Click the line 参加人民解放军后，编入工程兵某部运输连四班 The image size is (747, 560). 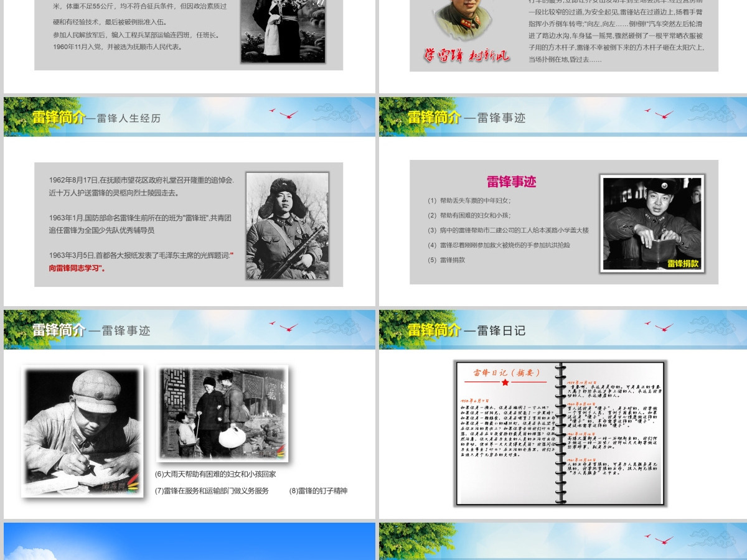click(x=136, y=35)
